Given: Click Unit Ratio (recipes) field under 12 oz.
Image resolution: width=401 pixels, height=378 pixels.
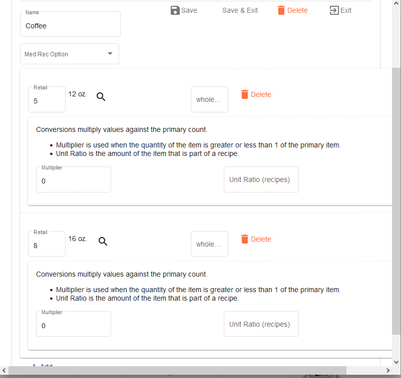Looking at the screenshot, I should (x=261, y=180).
